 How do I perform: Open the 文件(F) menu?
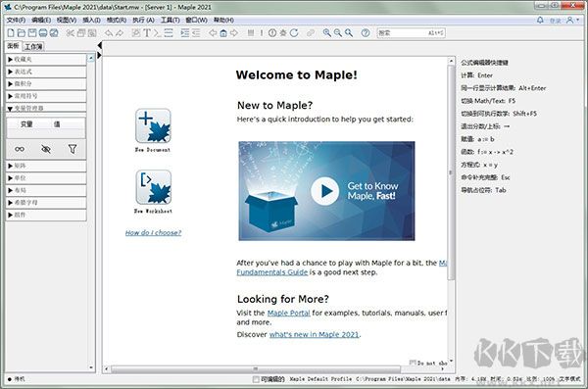pos(16,20)
